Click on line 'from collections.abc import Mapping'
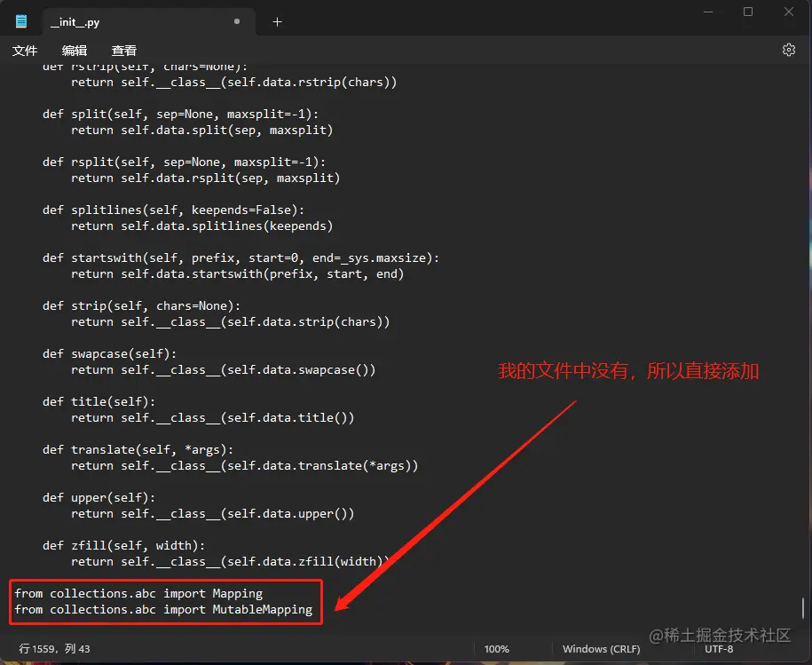This screenshot has height=665, width=812. pyautogui.click(x=138, y=593)
